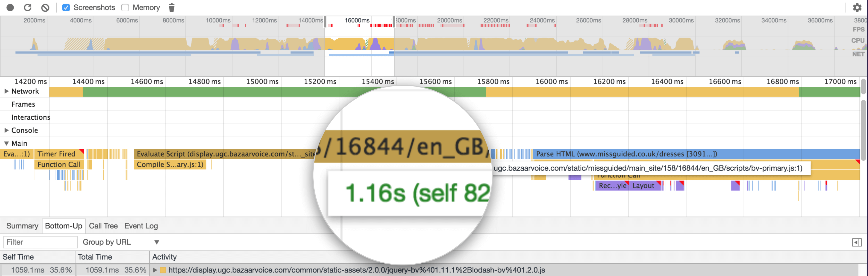Switch to the Call Tree tab
Screen dimensions: 868x276
[103, 226]
